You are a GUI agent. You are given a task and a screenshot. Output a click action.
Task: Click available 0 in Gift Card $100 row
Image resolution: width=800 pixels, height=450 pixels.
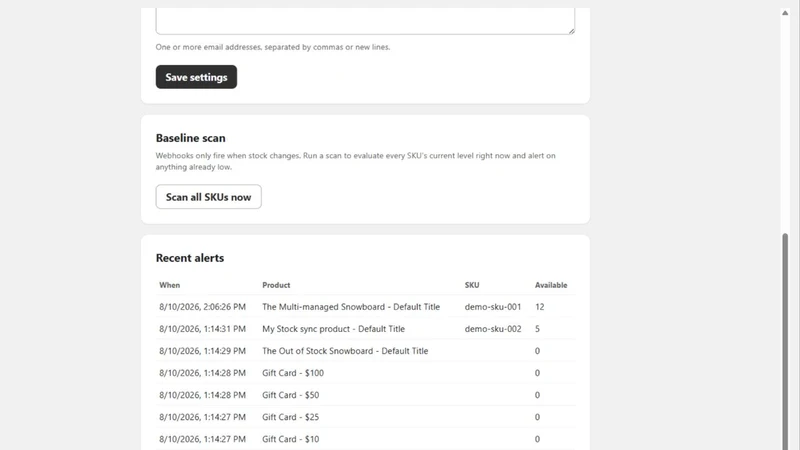pyautogui.click(x=537, y=373)
